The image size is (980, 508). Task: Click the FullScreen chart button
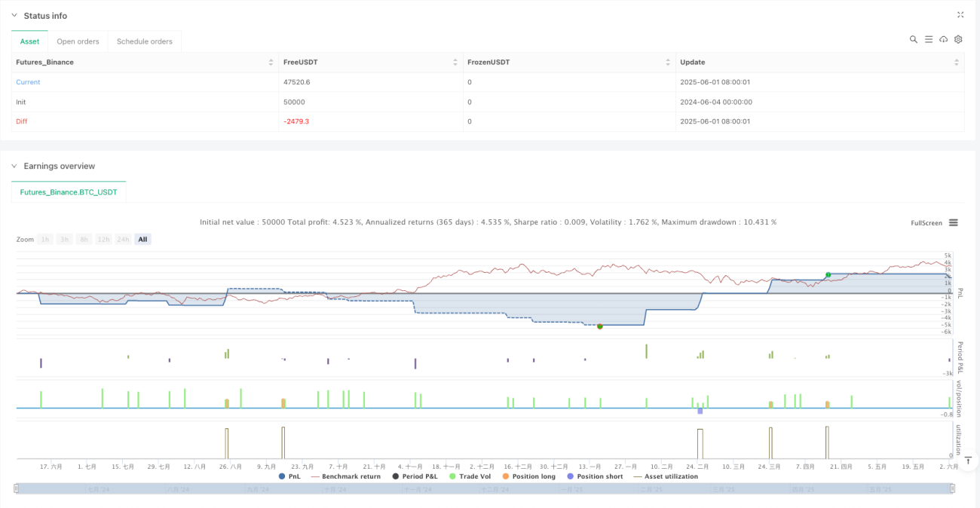pos(926,223)
